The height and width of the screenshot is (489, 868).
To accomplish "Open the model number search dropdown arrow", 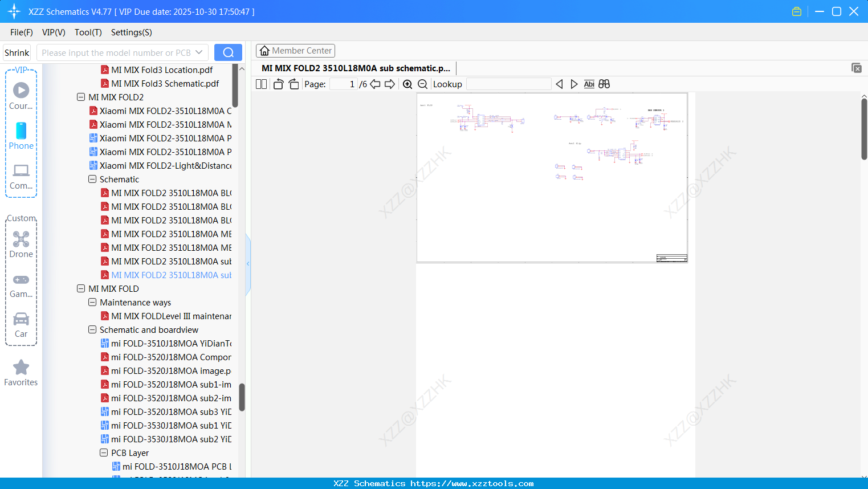I will click(199, 52).
